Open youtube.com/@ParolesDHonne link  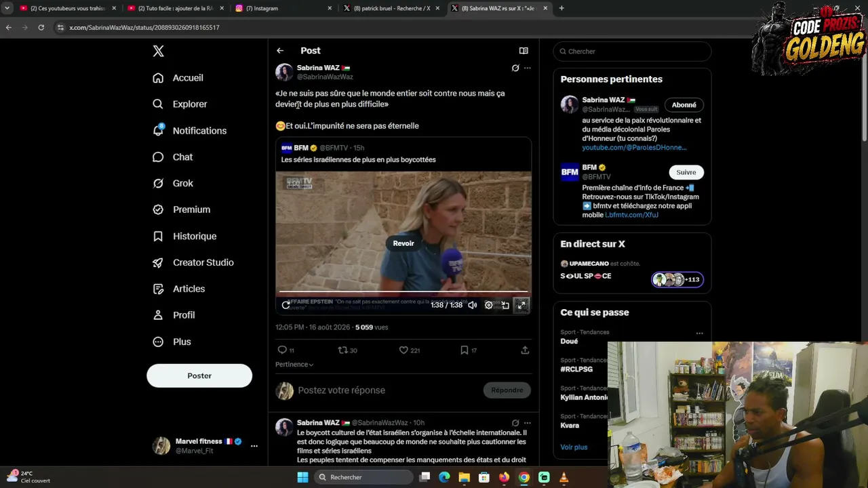click(634, 148)
